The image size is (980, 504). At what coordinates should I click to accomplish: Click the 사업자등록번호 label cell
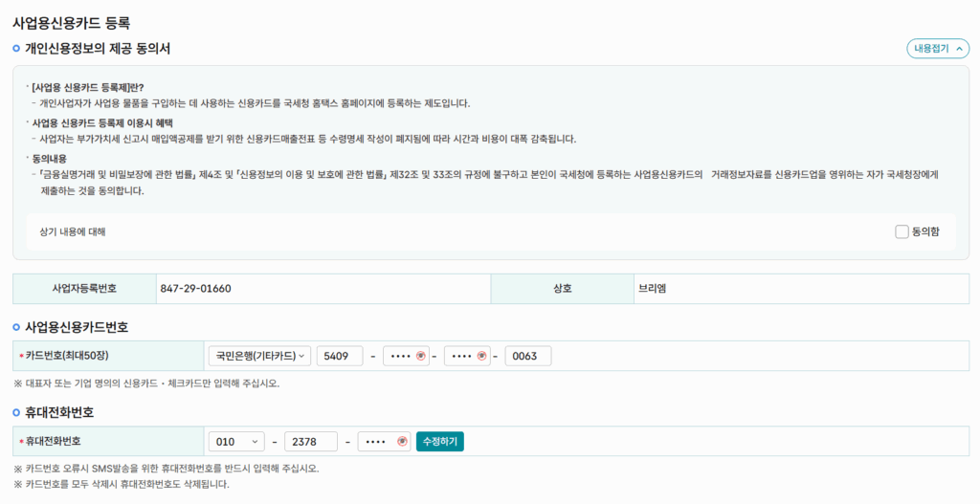coord(84,289)
